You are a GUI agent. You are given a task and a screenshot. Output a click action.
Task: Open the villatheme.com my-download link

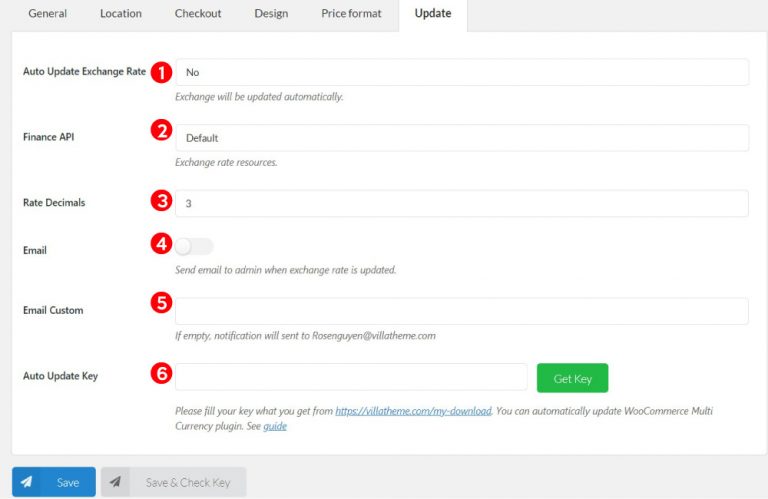pos(413,411)
